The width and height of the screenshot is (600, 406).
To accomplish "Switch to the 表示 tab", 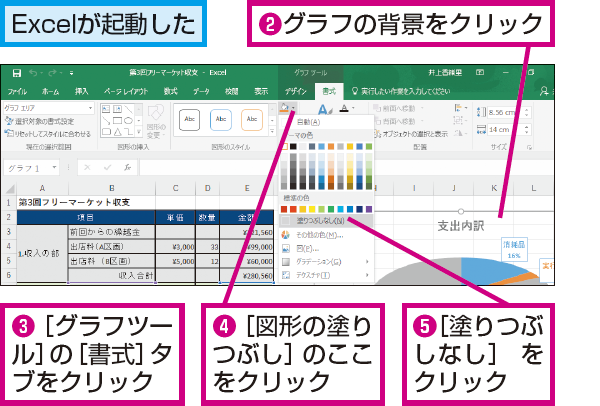I will point(261,91).
